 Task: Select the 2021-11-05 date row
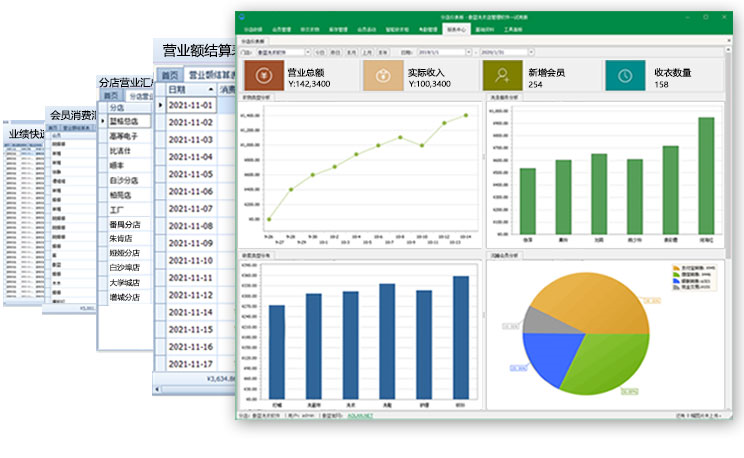click(x=191, y=174)
